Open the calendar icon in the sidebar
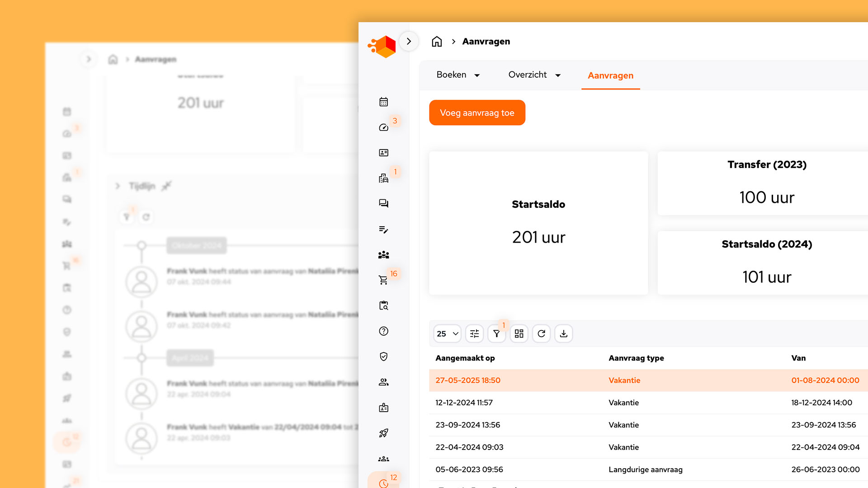868x488 pixels. pyautogui.click(x=383, y=102)
